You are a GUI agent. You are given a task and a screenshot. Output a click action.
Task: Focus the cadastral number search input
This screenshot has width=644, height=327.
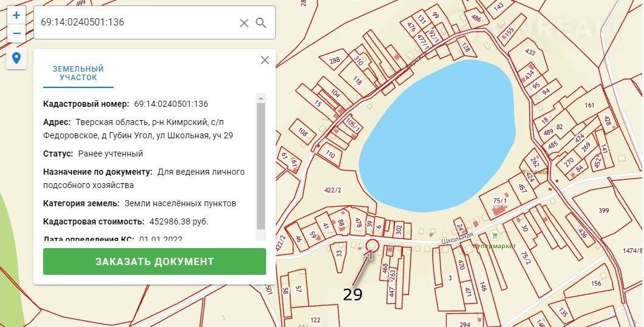pyautogui.click(x=137, y=23)
